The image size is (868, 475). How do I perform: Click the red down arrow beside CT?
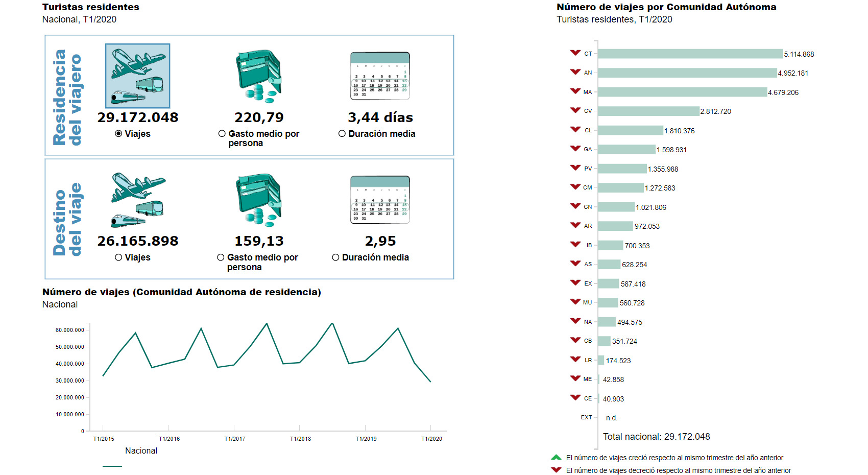click(x=575, y=53)
